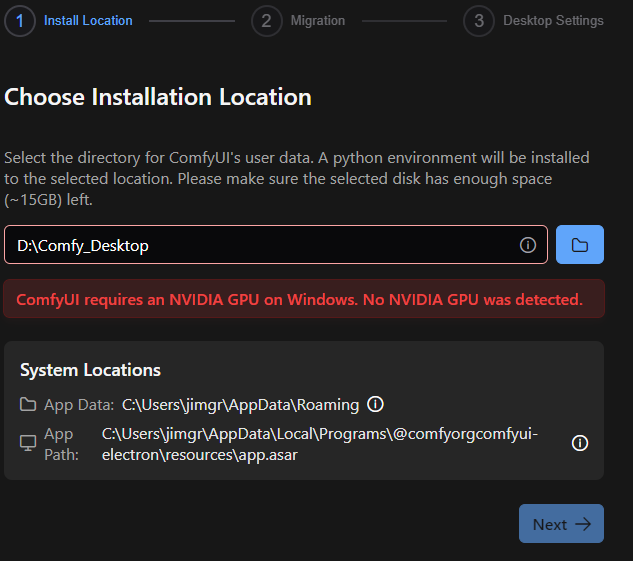Click the NVIDIA GPU error message
The width and height of the screenshot is (633, 561).
tap(299, 299)
